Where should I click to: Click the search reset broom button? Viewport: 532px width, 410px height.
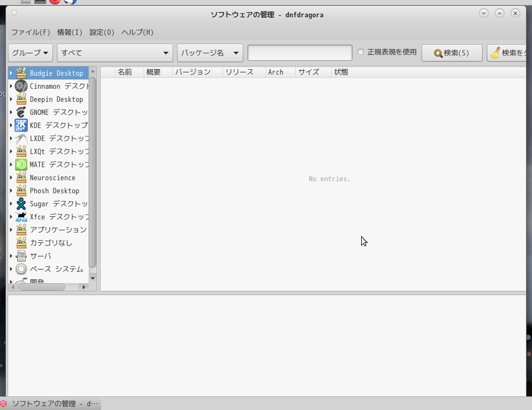[506, 53]
